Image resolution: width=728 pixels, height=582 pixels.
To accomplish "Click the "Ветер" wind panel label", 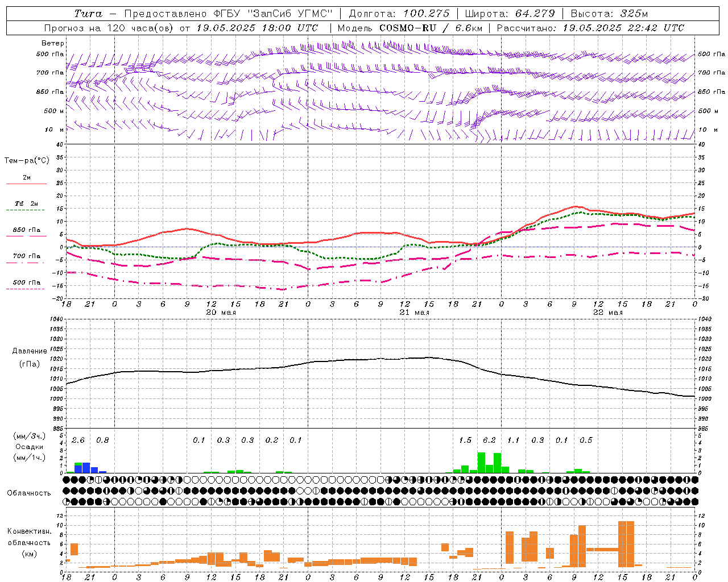I will pyautogui.click(x=53, y=43).
